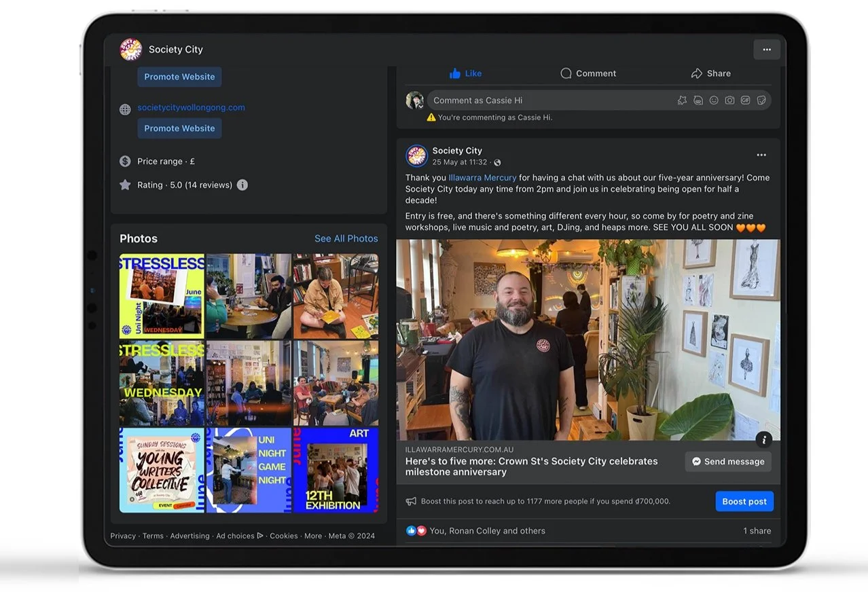Click the info icon on the article image
This screenshot has height=607, width=868.
(763, 439)
